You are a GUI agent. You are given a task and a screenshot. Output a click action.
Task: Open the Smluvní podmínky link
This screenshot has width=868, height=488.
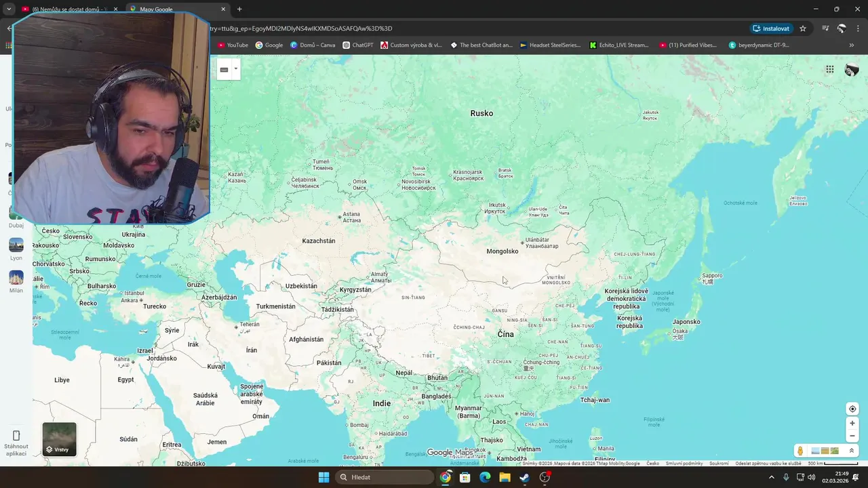coord(684,464)
